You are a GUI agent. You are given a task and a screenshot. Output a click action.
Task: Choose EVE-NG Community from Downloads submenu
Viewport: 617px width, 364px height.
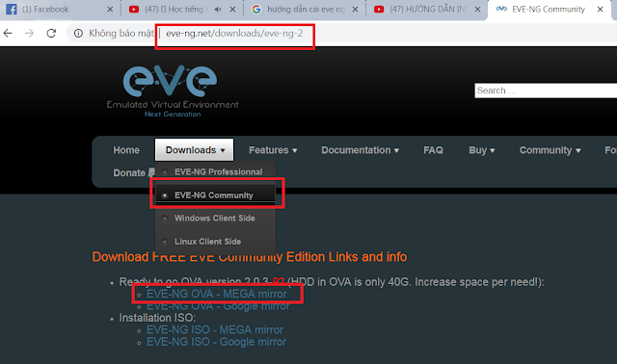click(215, 195)
